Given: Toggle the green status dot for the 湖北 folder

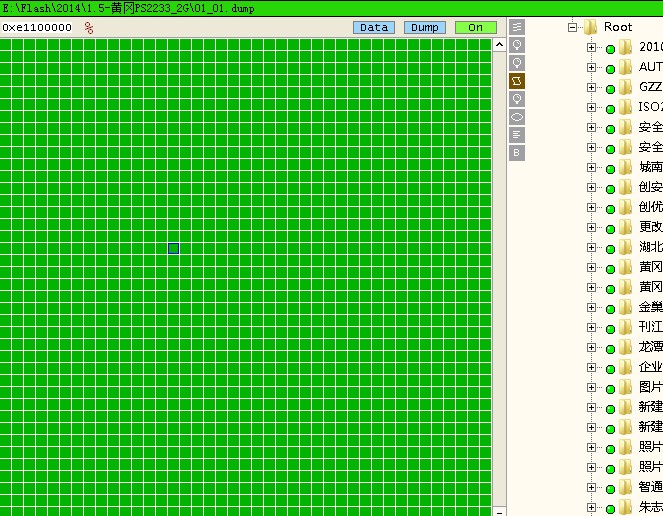Looking at the screenshot, I should pyautogui.click(x=610, y=250).
